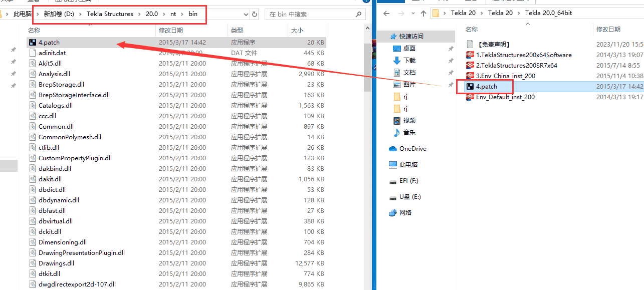The height and width of the screenshot is (290, 644).
Task: Open 网络 in the navigation pane
Action: pos(405,212)
